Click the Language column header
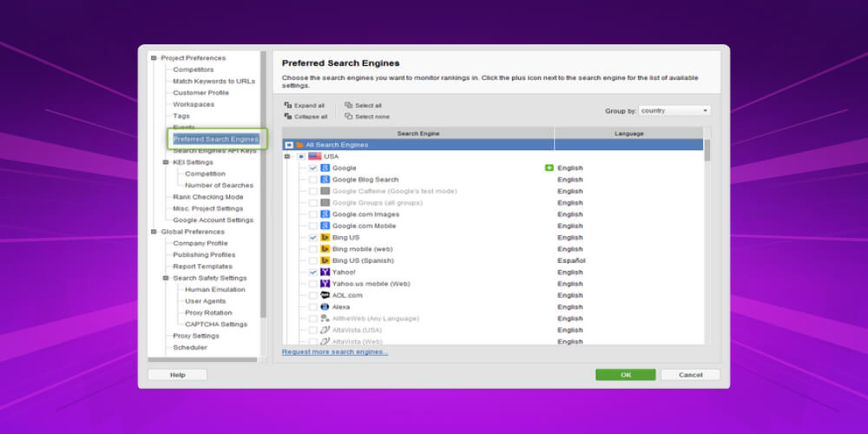This screenshot has height=434, width=868. click(628, 134)
